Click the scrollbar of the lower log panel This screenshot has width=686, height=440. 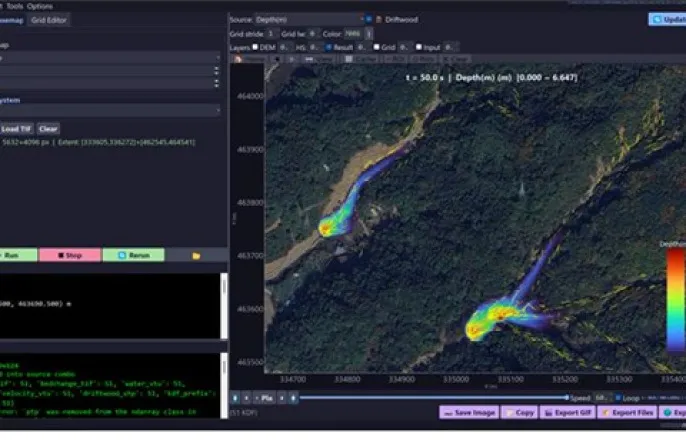224,385
